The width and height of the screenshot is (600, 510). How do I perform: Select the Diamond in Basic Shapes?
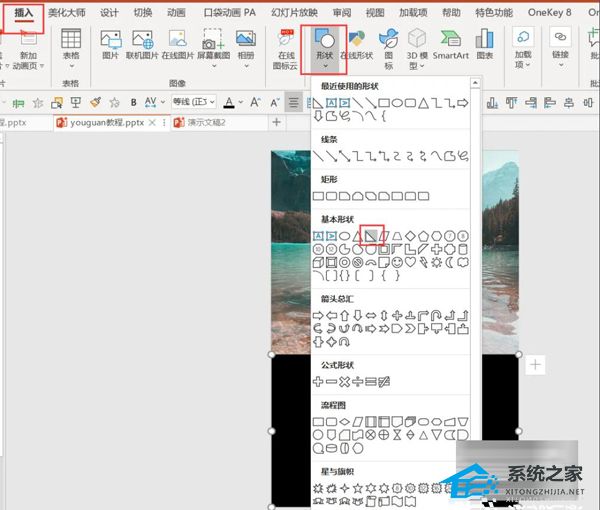[x=410, y=236]
